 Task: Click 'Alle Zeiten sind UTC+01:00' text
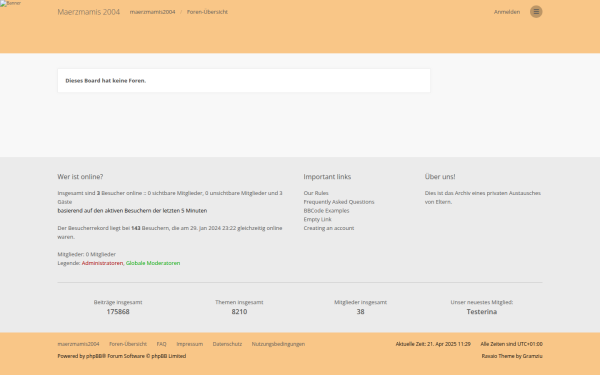[x=512, y=344]
